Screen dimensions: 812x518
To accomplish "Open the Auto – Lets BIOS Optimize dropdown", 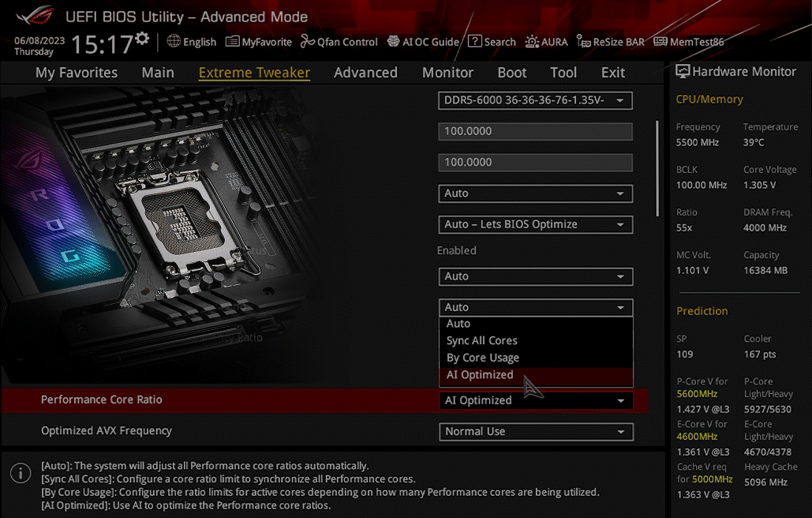I will 536,225.
